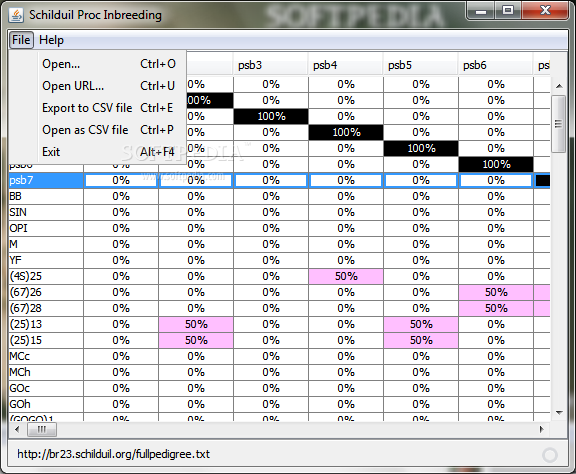The height and width of the screenshot is (474, 576).
Task: Select the YF row label
Action: [x=46, y=260]
